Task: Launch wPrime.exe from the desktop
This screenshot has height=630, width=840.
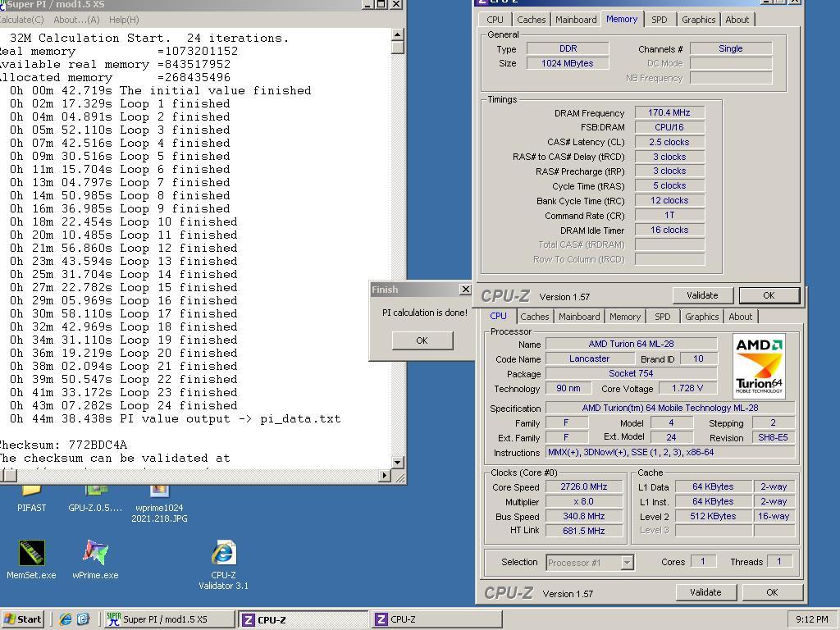Action: (95, 559)
